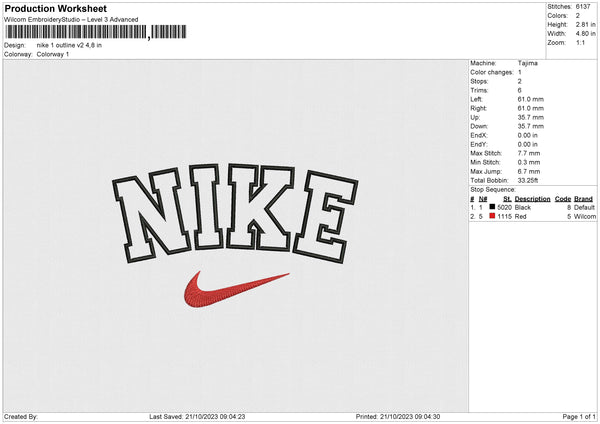The width and height of the screenshot is (600, 424).
Task: Click the 'Created By:' footer label
Action: [x=21, y=417]
